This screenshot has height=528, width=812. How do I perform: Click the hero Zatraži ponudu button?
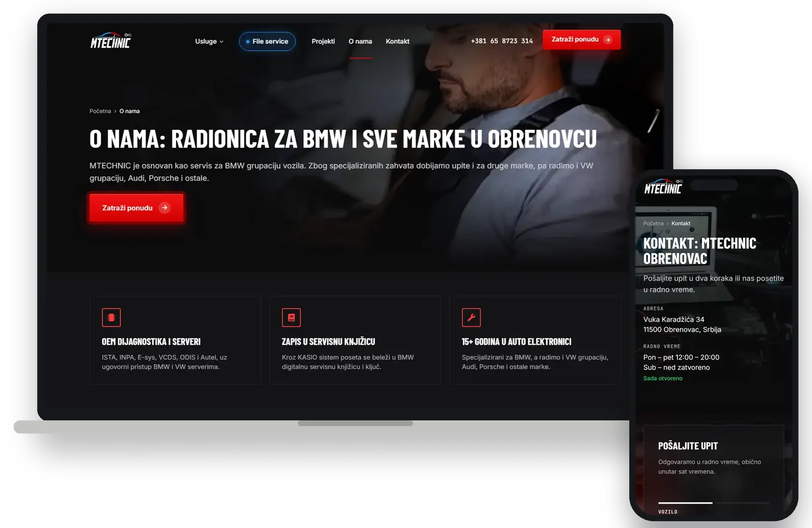[x=136, y=208]
